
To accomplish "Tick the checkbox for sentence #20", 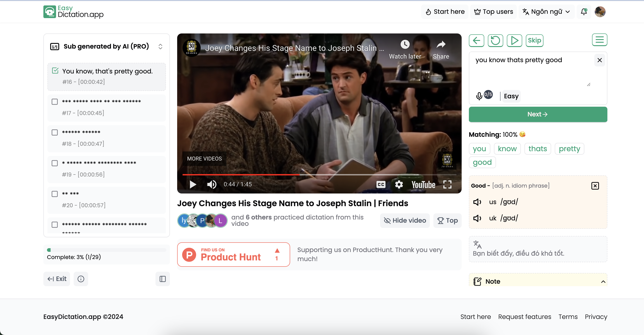I will point(54,194).
